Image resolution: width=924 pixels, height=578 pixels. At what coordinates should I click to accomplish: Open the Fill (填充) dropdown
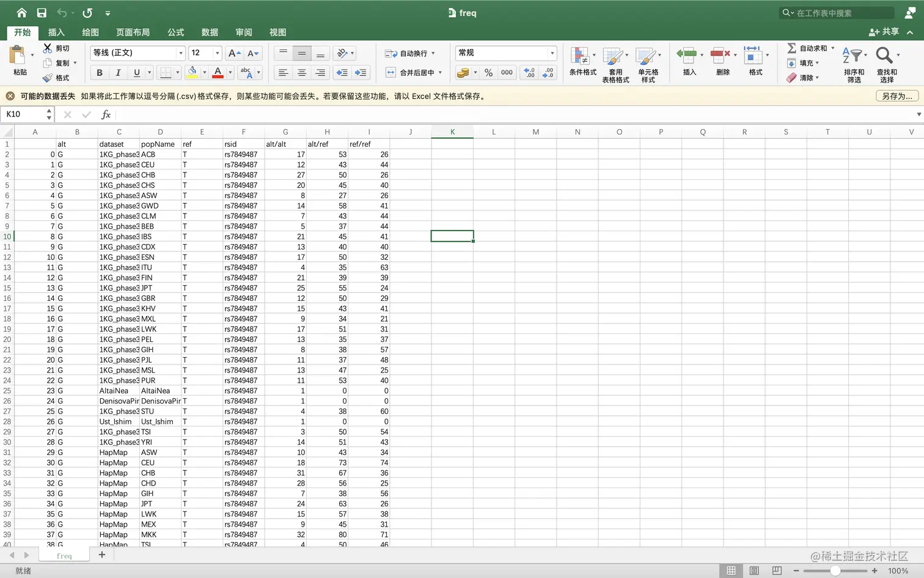pos(804,63)
